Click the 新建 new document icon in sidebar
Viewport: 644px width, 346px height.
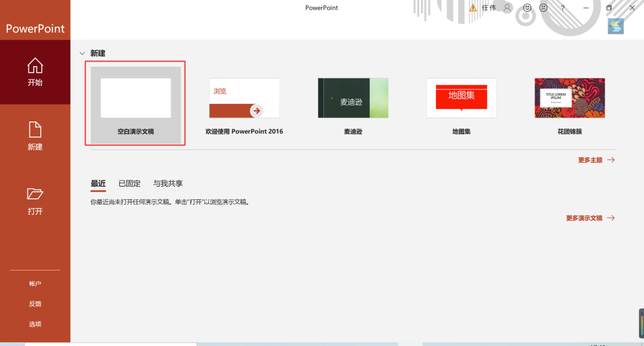pos(35,129)
